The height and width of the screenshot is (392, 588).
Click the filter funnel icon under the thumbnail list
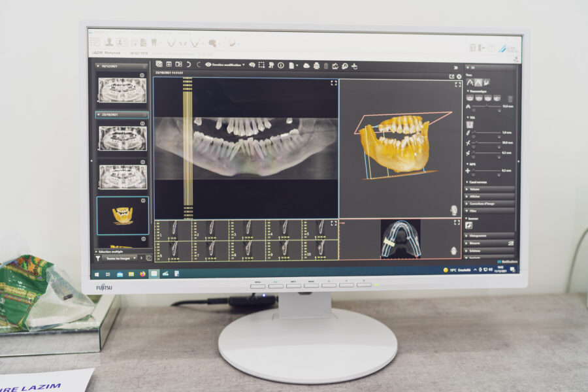pos(99,258)
